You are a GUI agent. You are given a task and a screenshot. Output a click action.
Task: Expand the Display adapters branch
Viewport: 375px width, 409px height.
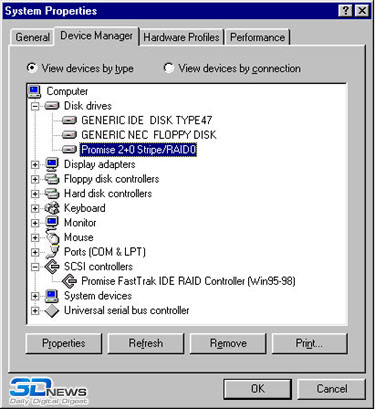click(35, 165)
